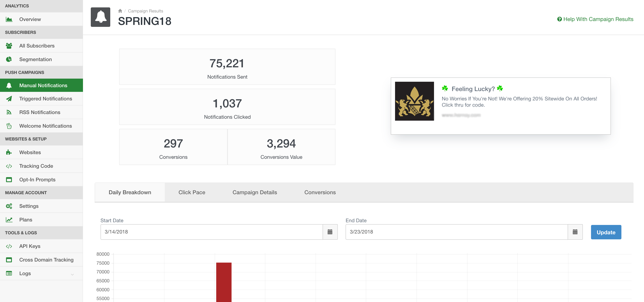Open Cross Domain Tracking
The height and width of the screenshot is (302, 644).
(x=41, y=260)
